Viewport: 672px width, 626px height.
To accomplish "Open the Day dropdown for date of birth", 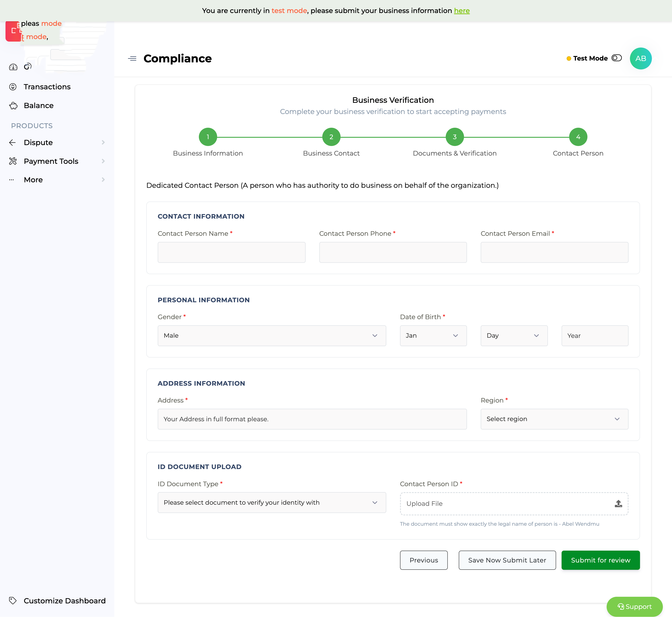I will (x=514, y=335).
